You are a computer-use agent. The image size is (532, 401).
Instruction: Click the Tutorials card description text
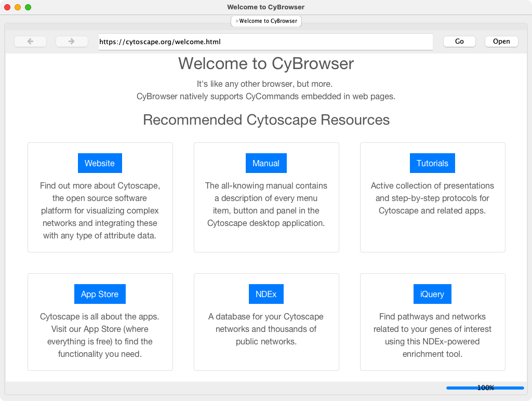tap(432, 198)
